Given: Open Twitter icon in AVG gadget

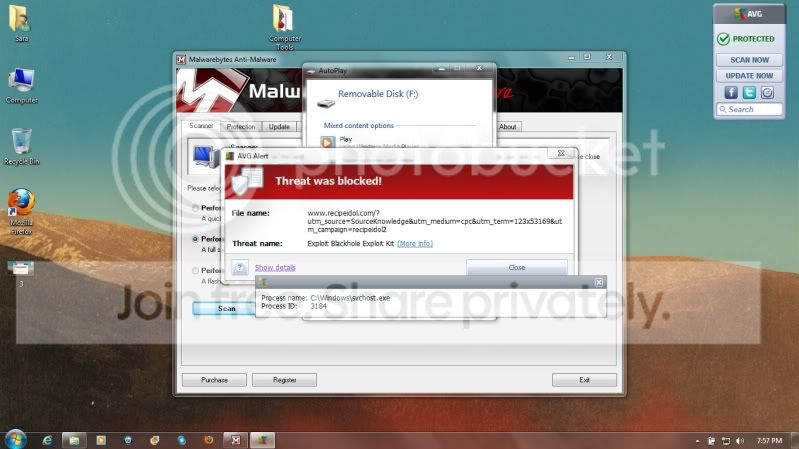Looking at the screenshot, I should 748,92.
